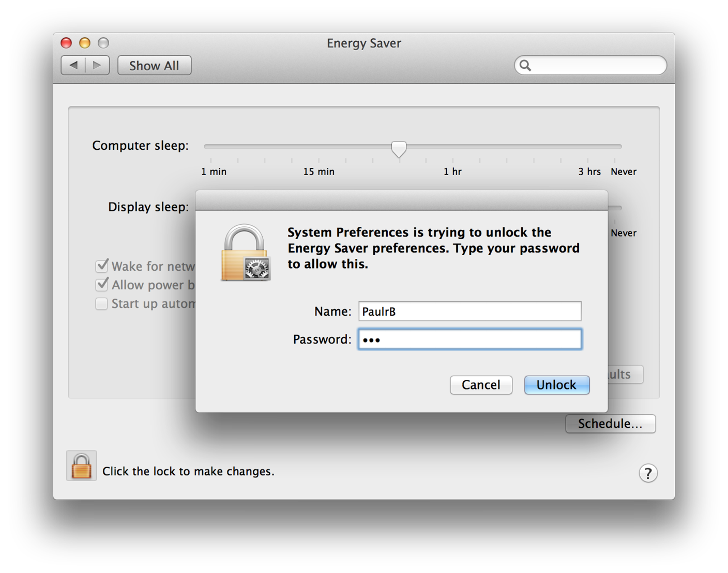Click the Unlock button
The image size is (728, 573).
tap(556, 384)
